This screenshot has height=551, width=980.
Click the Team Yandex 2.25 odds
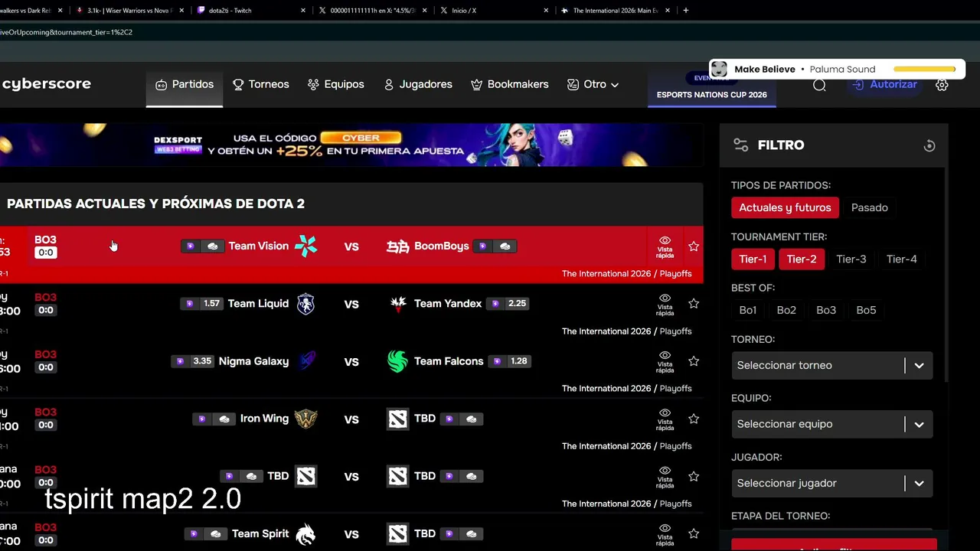[509, 304]
